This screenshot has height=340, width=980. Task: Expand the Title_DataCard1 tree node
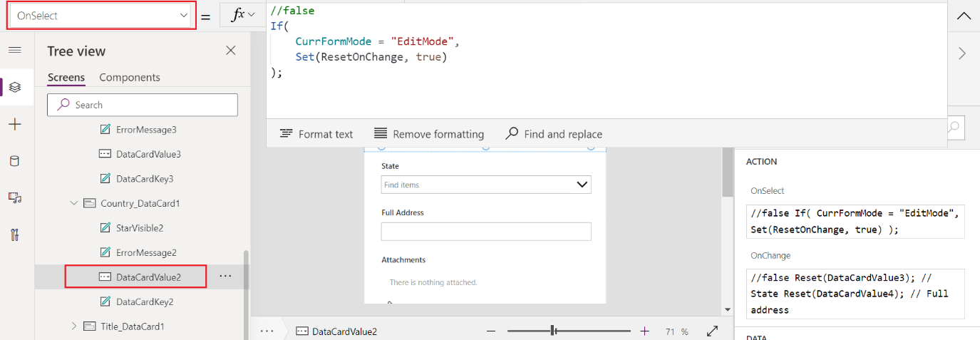[74, 326]
